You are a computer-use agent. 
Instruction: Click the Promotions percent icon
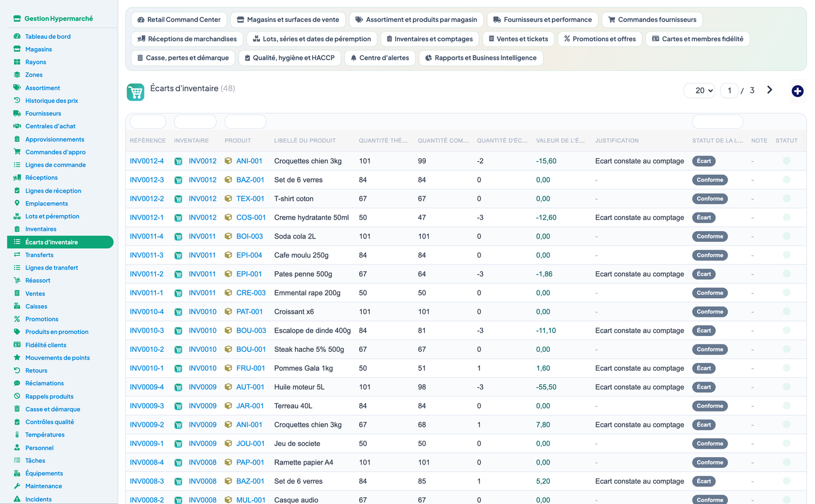tap(17, 319)
